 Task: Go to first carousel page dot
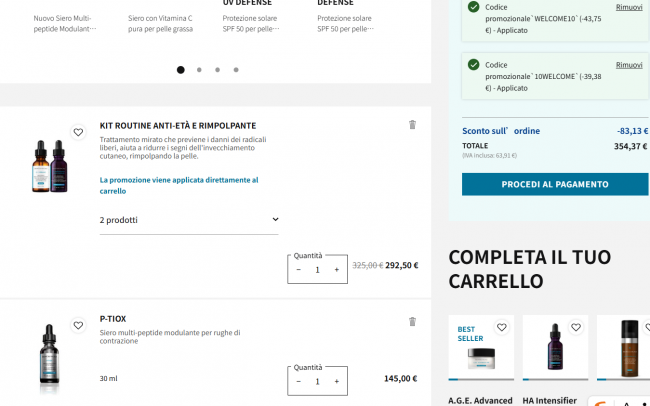[180, 70]
